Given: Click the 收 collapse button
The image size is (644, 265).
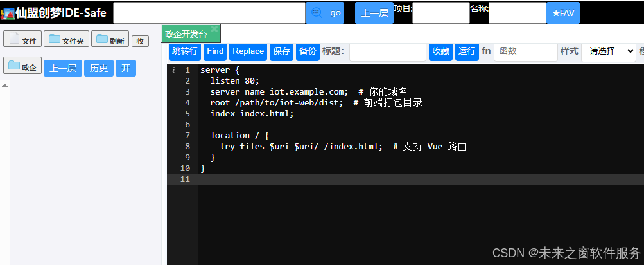Looking at the screenshot, I should (140, 41).
